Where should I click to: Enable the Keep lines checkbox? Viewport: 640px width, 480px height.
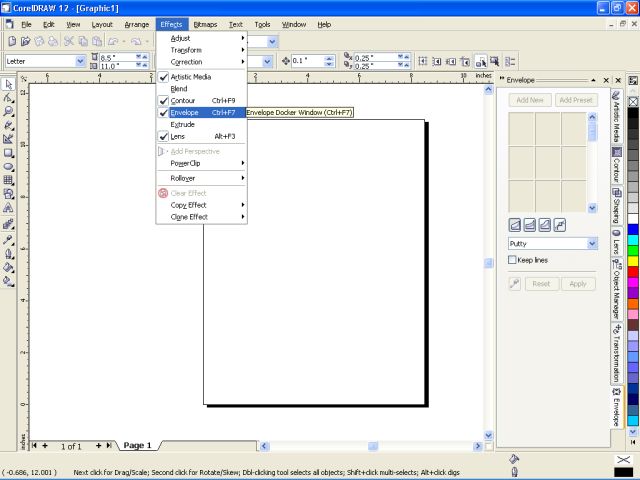point(512,260)
